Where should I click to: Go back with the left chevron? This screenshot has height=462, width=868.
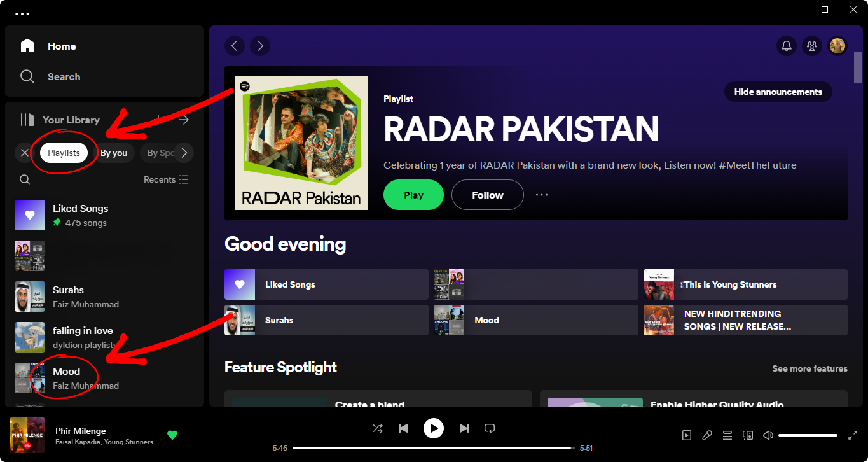[x=235, y=46]
